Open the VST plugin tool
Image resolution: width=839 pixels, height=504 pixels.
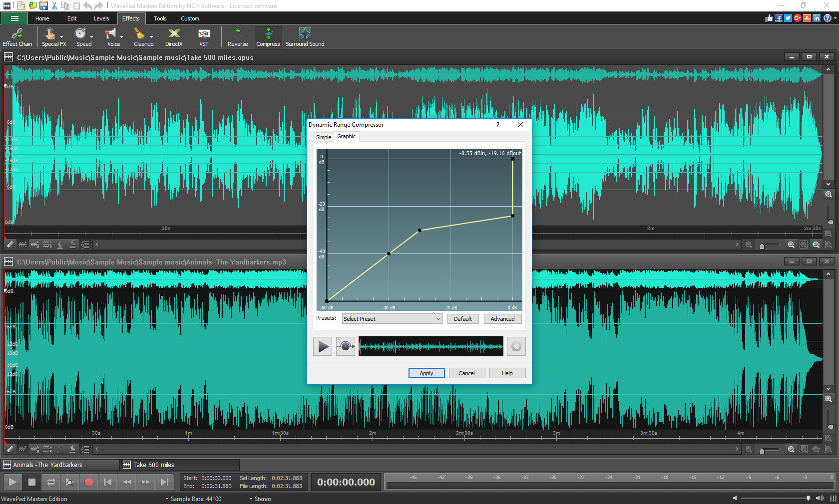pyautogui.click(x=204, y=37)
